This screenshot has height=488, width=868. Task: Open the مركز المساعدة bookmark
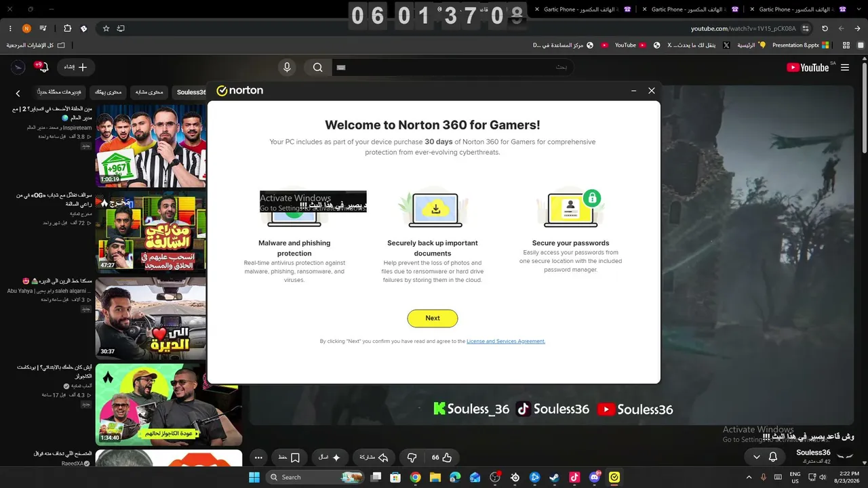pyautogui.click(x=563, y=45)
